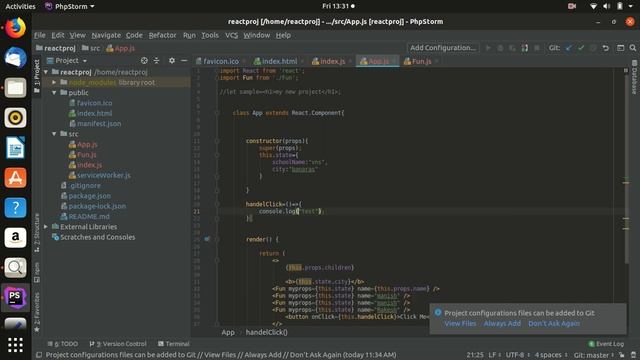This screenshot has width=640, height=360.
Task: Switch to the Fun.js editor tab
Action: pyautogui.click(x=421, y=61)
